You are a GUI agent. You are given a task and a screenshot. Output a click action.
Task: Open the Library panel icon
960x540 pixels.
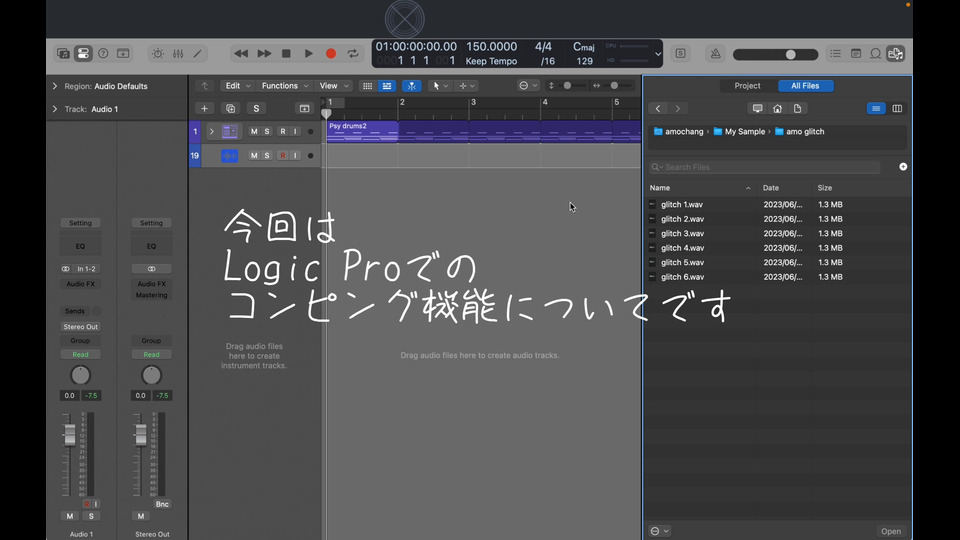(63, 54)
